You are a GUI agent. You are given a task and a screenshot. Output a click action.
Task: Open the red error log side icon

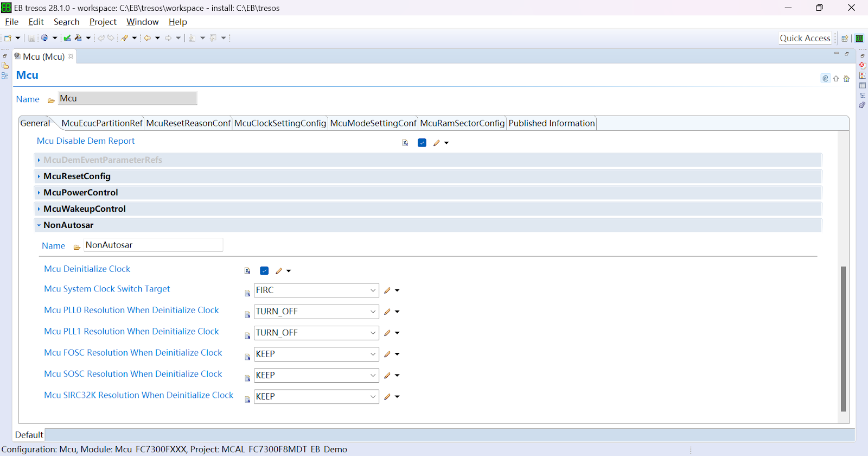863,65
